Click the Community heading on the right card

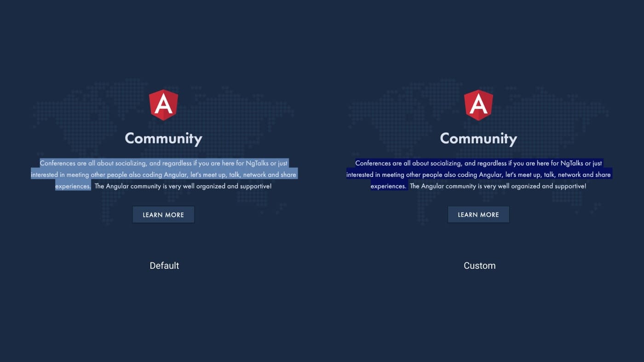pyautogui.click(x=478, y=138)
